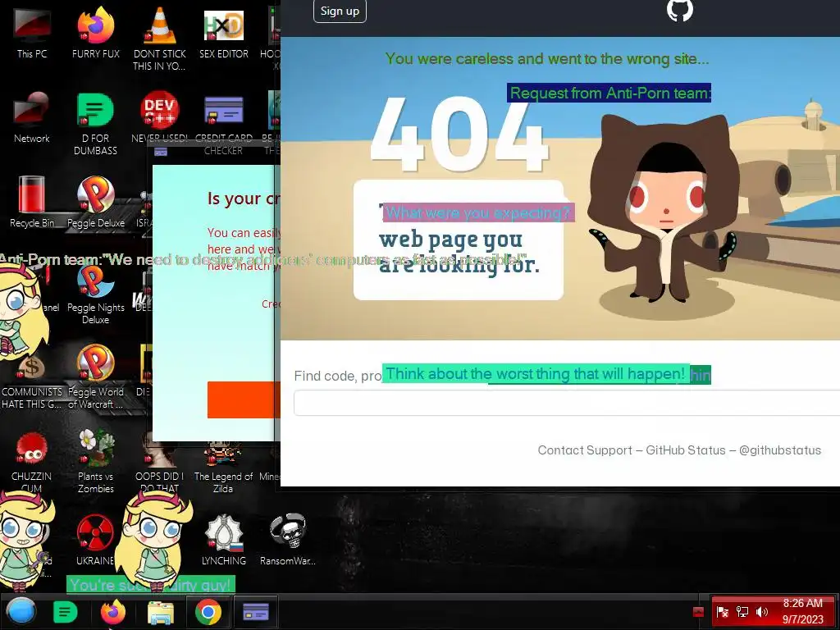Screen dimensions: 840x630
Task: Launch Firefox from the taskbar
Action: 113,612
